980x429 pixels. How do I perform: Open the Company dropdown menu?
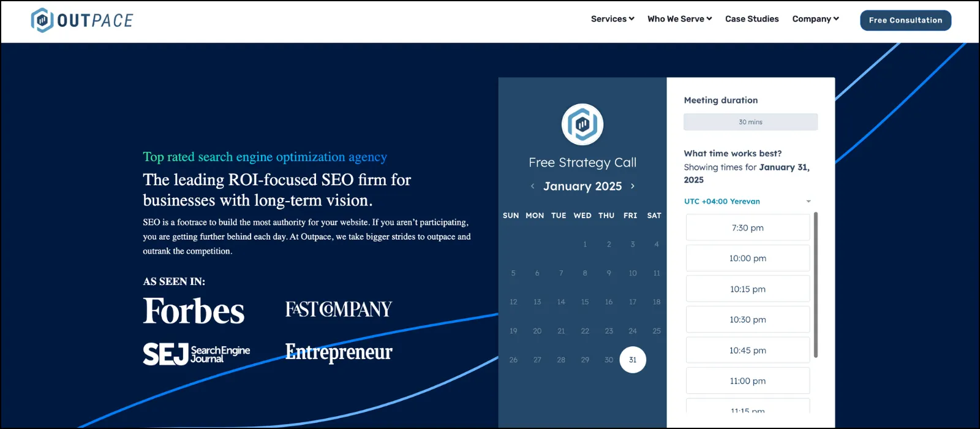coord(816,19)
